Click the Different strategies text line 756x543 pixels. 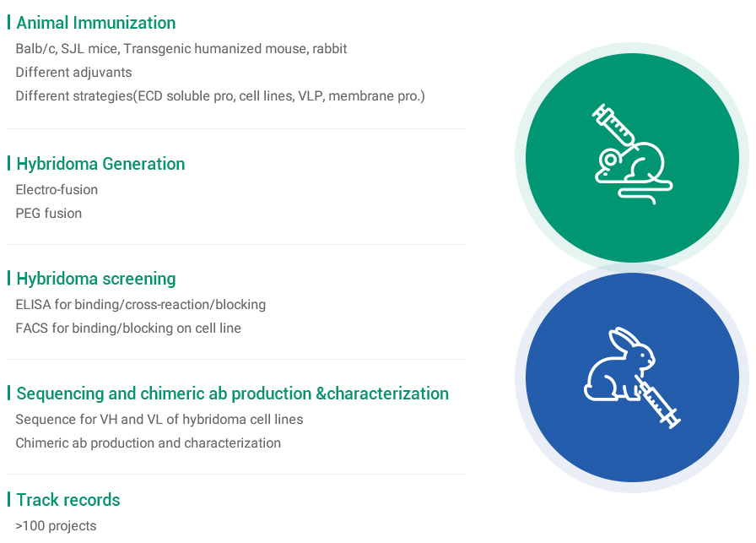[220, 96]
